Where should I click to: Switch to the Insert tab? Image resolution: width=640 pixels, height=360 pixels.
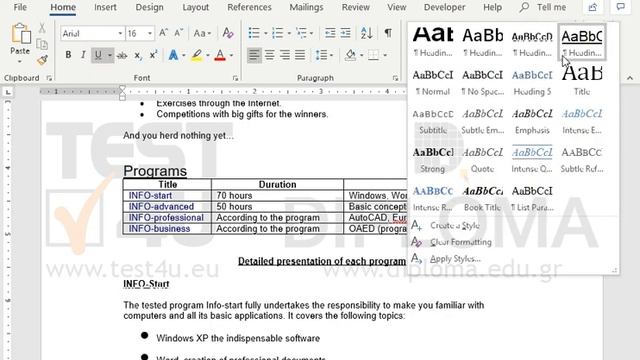105,7
